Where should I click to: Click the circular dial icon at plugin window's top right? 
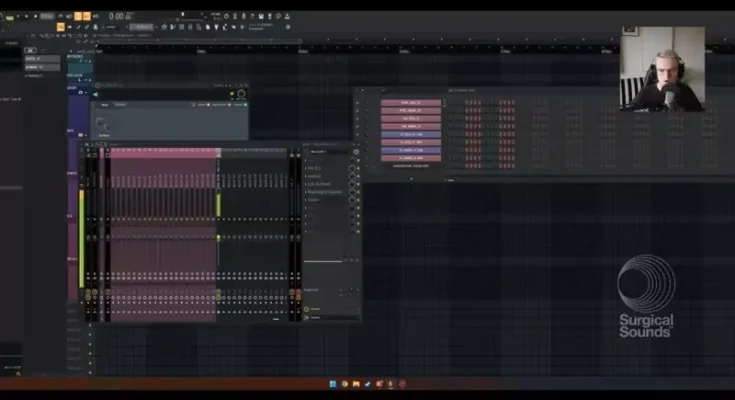(x=241, y=94)
